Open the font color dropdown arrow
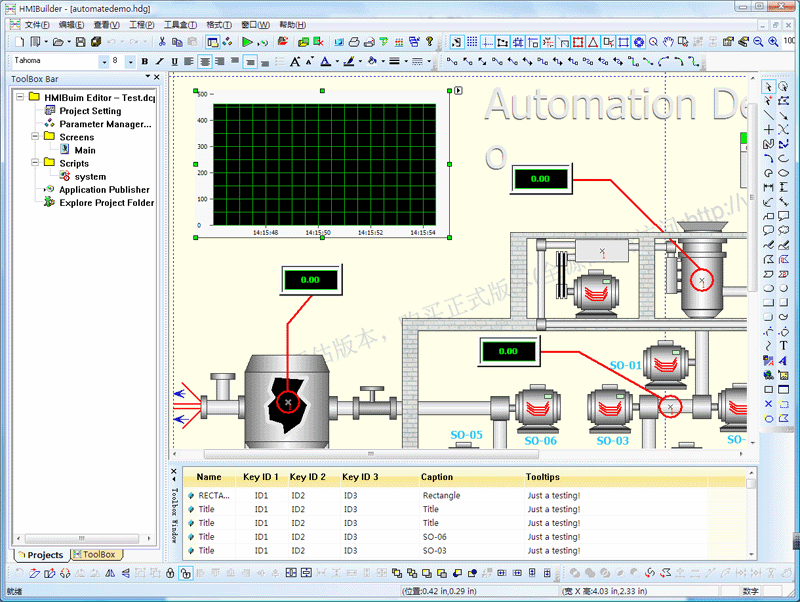Viewport: 800px width, 602px height. pyautogui.click(x=337, y=61)
